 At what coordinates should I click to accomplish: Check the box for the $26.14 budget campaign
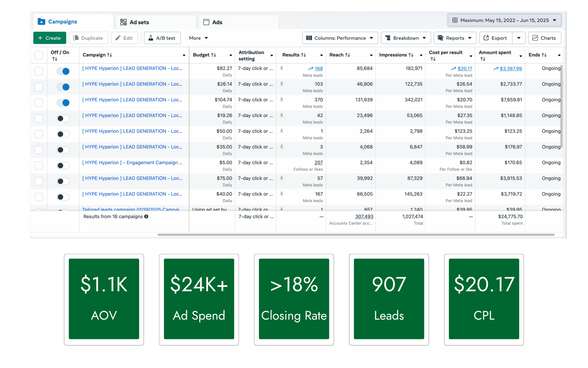tap(39, 87)
